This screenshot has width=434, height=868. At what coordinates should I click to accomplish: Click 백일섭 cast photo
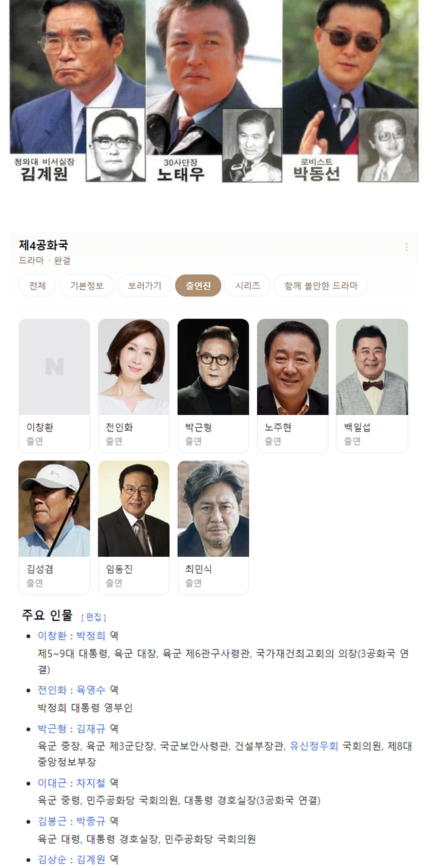[372, 367]
